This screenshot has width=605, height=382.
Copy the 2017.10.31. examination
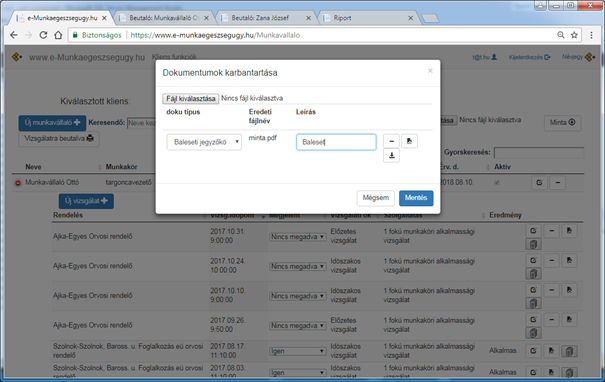[534, 244]
